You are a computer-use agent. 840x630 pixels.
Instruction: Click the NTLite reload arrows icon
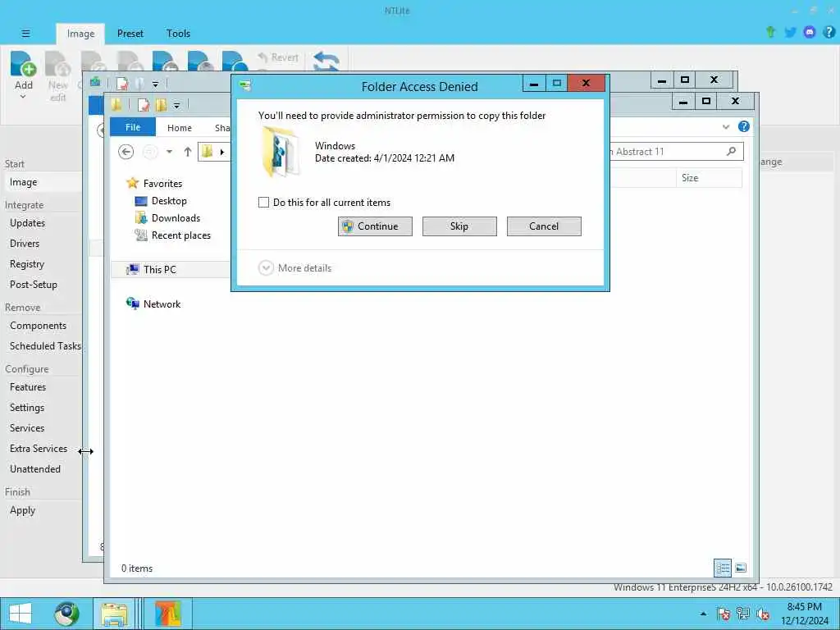[x=326, y=62]
